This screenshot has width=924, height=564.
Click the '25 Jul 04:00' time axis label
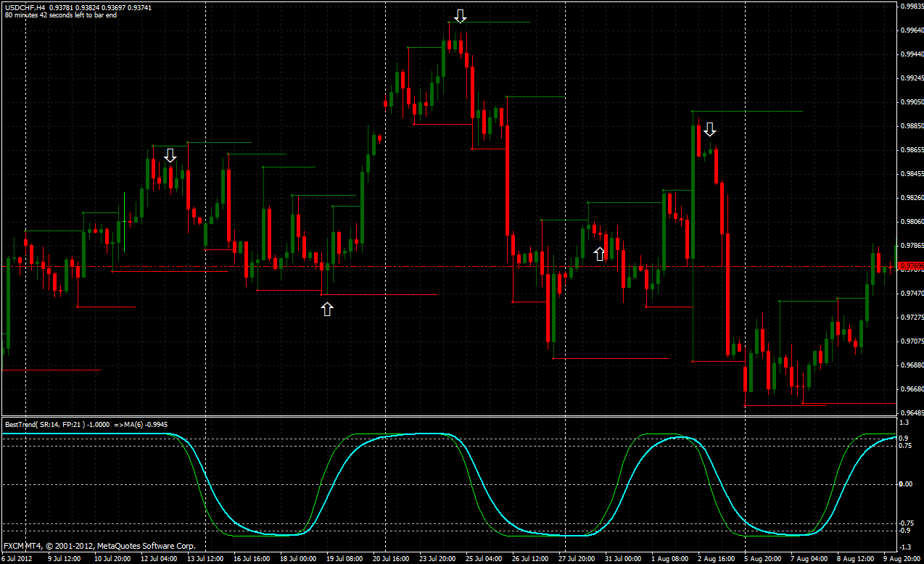click(483, 559)
